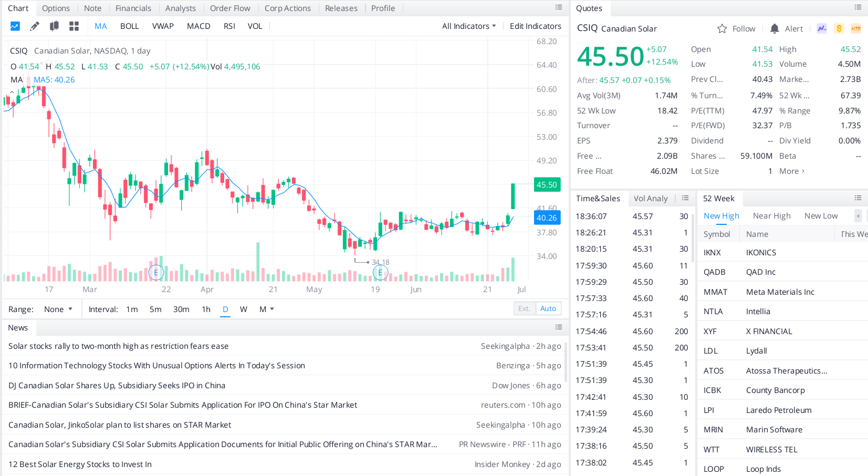This screenshot has width=868, height=476.
Task: Set interval to 1h
Action: (x=206, y=309)
